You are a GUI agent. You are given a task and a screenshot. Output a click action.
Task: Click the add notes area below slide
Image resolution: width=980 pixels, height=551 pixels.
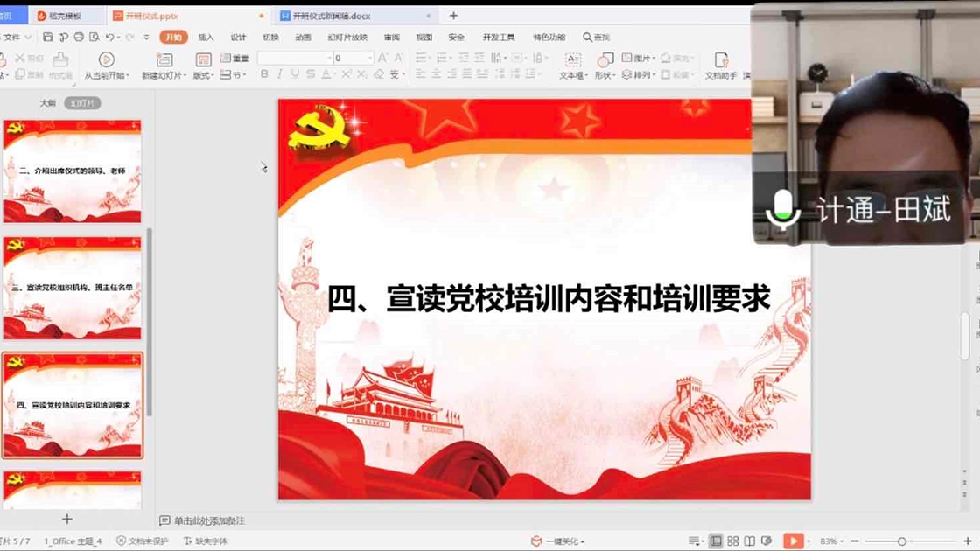click(x=210, y=520)
